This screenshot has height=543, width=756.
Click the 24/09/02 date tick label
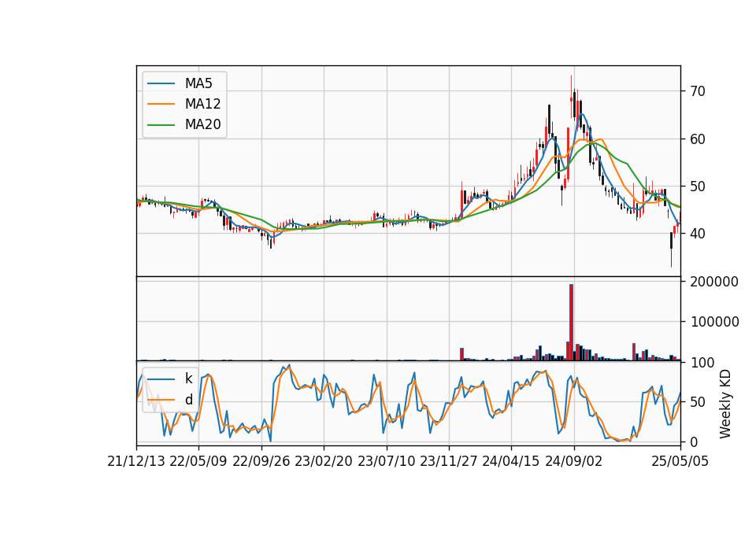[x=574, y=461]
